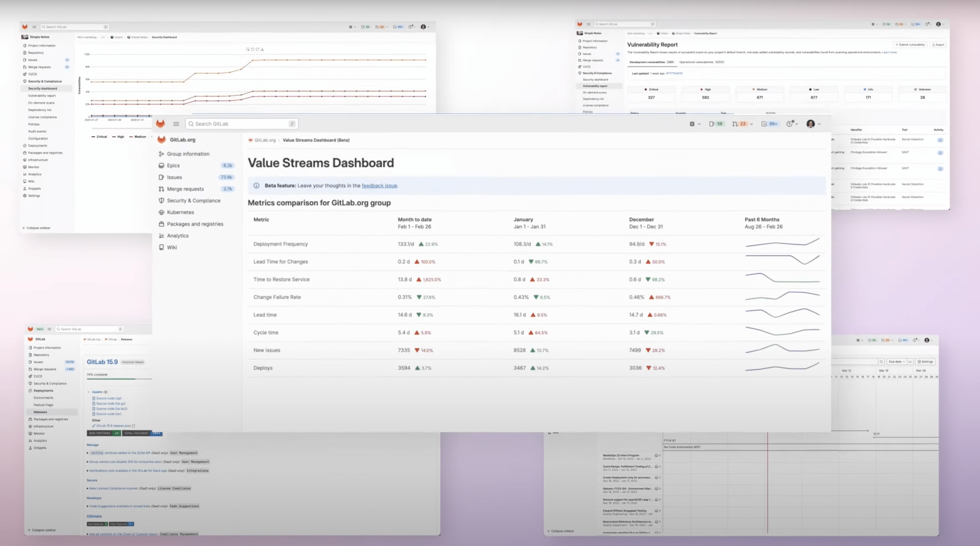Viewport: 980px width, 546px height.
Task: Click download chart icon in Security Dashboard
Action: [x=262, y=49]
